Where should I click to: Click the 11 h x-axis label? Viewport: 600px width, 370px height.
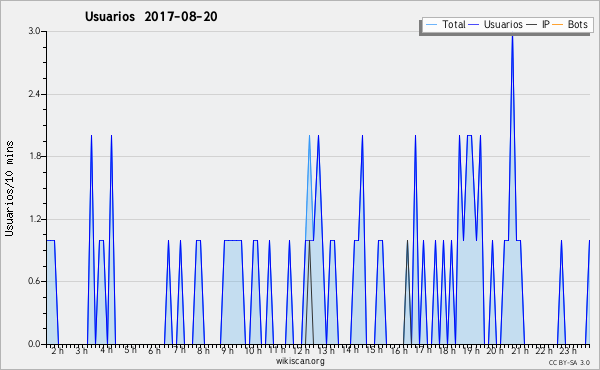(x=277, y=350)
